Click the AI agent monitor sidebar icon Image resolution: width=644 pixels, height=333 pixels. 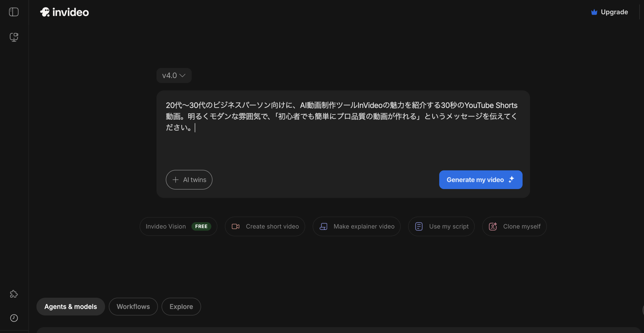(x=14, y=37)
